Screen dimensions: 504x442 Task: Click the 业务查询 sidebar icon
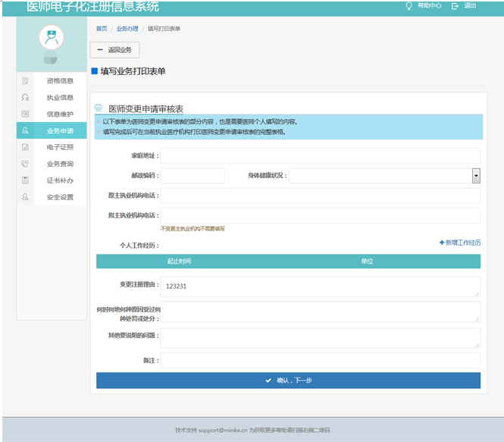tap(26, 164)
